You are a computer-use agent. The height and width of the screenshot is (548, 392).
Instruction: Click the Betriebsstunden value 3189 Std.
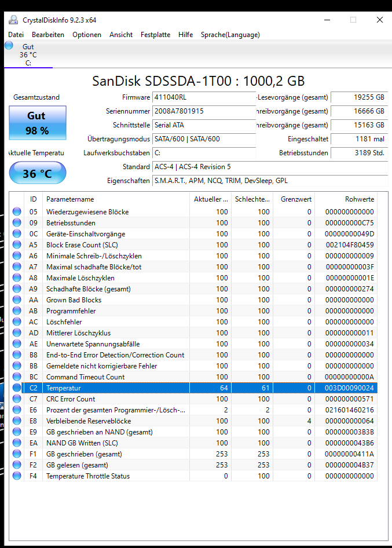[360, 153]
